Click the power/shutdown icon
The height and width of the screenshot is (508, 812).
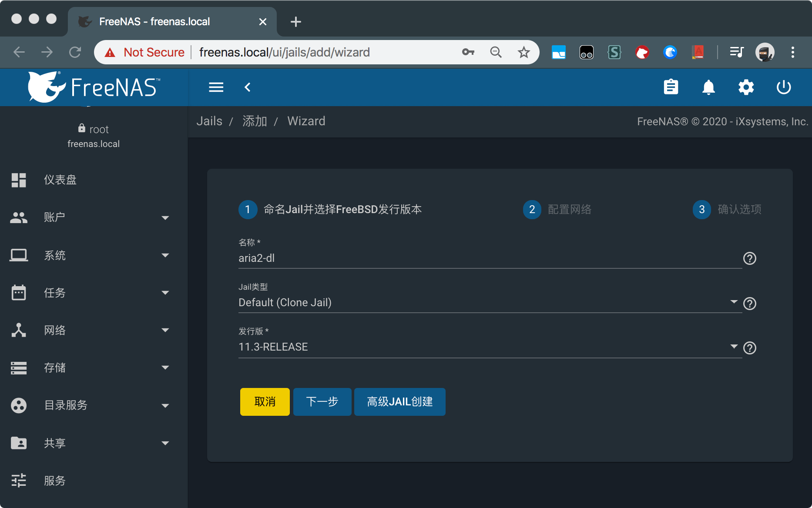tap(784, 87)
